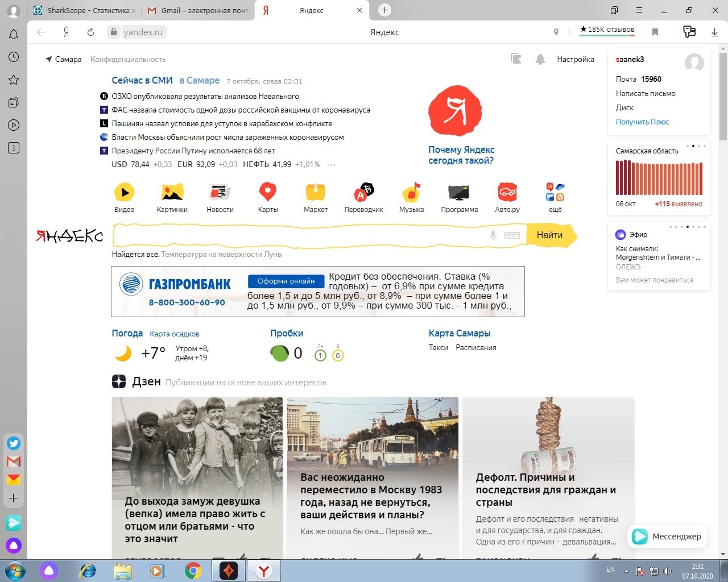Viewport: 728px width, 582px height.
Task: Open the saanek3 profile avatar
Action: (x=694, y=63)
